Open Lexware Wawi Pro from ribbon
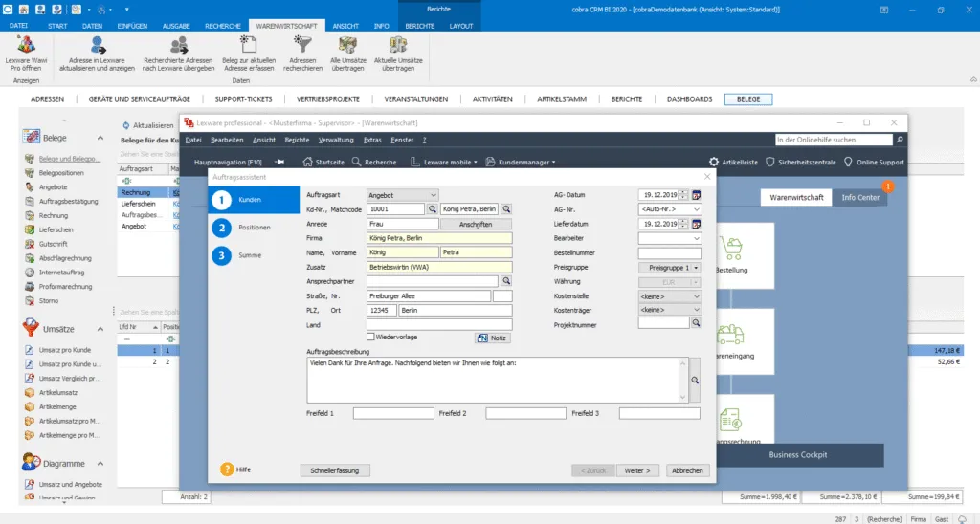Image resolution: width=980 pixels, height=524 pixels. [x=26, y=54]
